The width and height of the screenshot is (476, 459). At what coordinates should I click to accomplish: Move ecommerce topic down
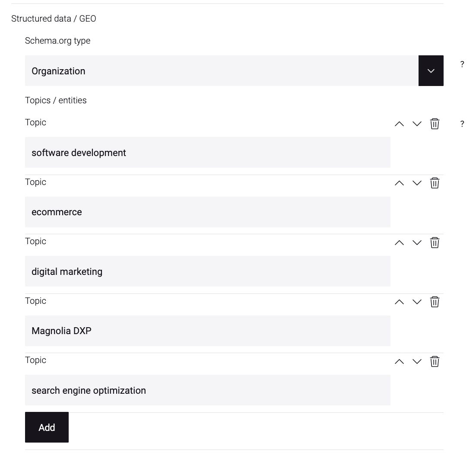pyautogui.click(x=417, y=183)
